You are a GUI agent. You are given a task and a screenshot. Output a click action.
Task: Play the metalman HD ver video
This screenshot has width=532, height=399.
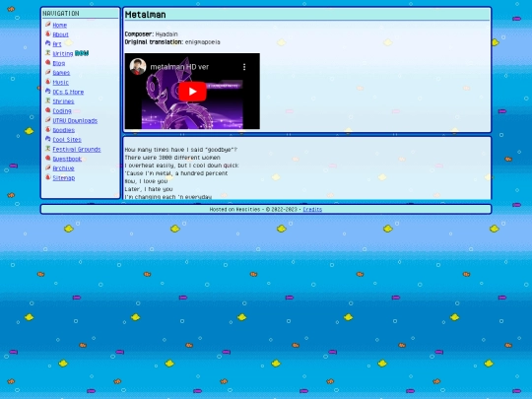coord(192,92)
